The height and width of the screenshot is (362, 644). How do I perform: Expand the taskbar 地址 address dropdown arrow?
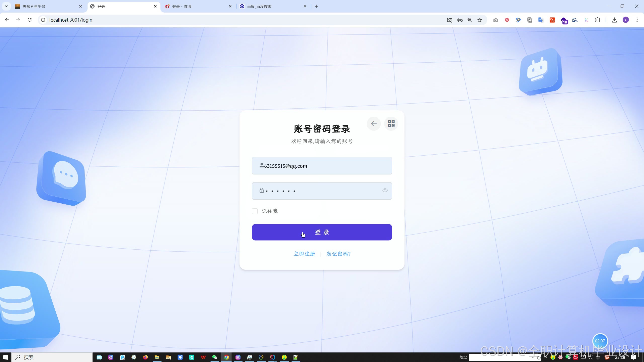(533, 357)
